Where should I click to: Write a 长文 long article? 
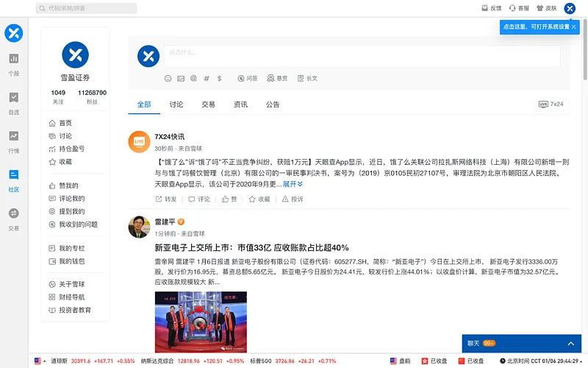pyautogui.click(x=307, y=78)
